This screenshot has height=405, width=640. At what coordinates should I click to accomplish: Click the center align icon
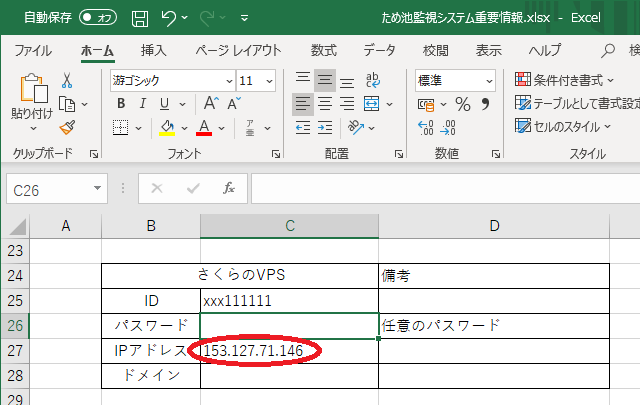[x=324, y=104]
